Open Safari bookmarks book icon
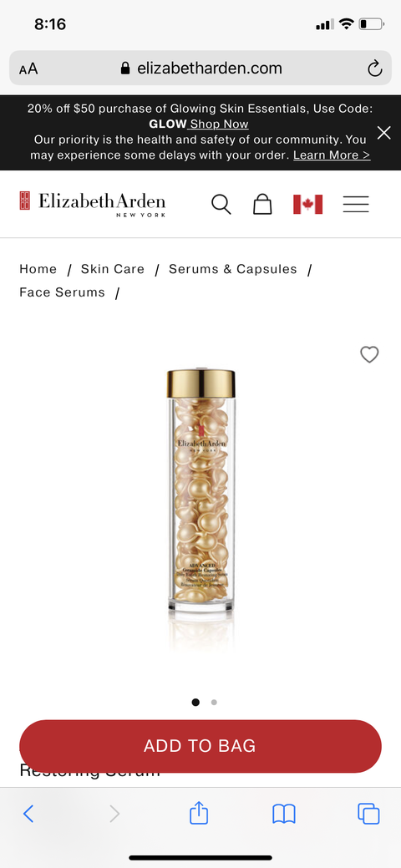 tap(284, 814)
